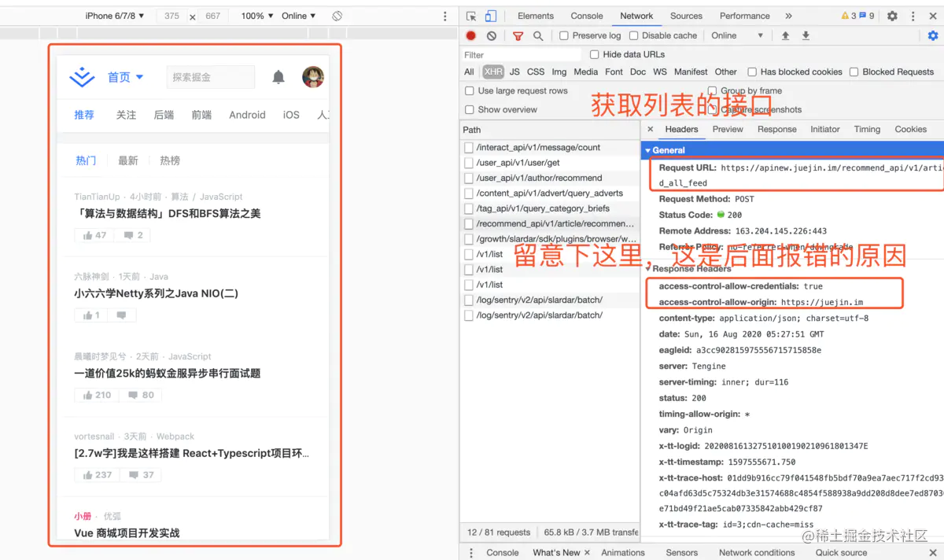Open DevTools more options kebab menu
This screenshot has height=560, width=944.
[914, 16]
